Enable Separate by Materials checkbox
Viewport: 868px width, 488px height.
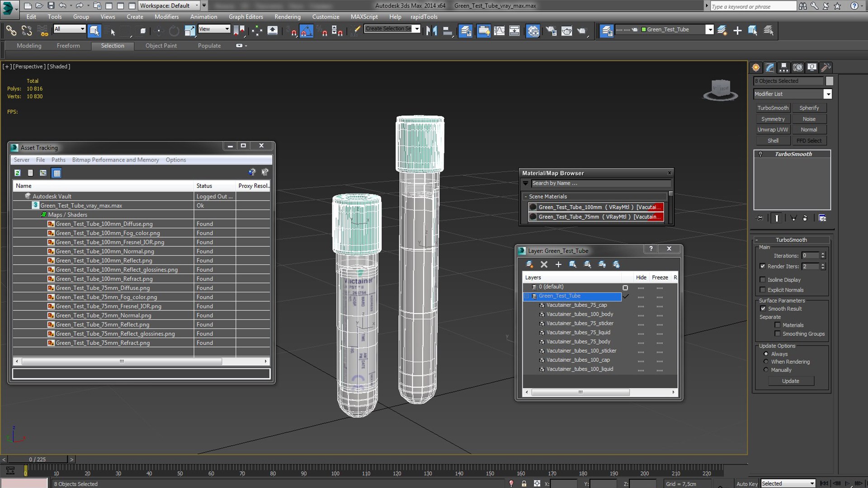(777, 325)
